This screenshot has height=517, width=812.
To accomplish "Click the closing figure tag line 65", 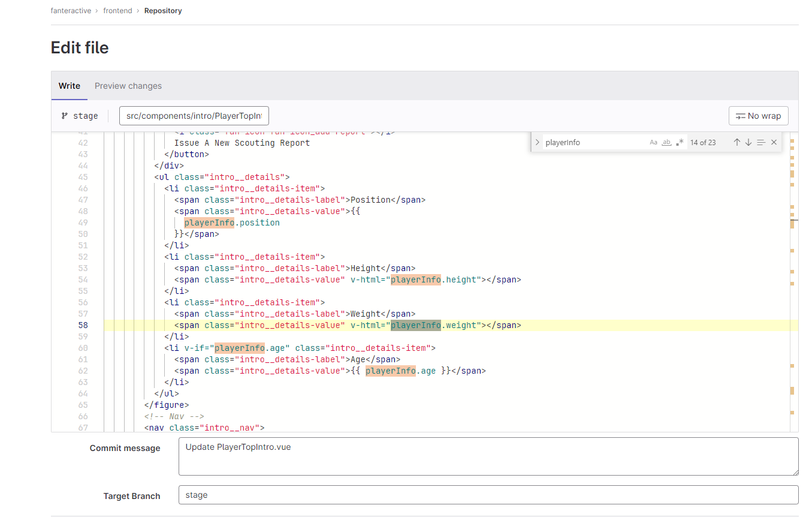I will (x=166, y=405).
